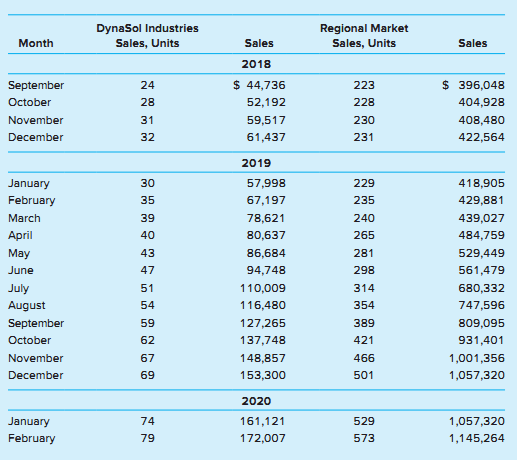
Task: Click regional units value 501
Action: (x=364, y=375)
